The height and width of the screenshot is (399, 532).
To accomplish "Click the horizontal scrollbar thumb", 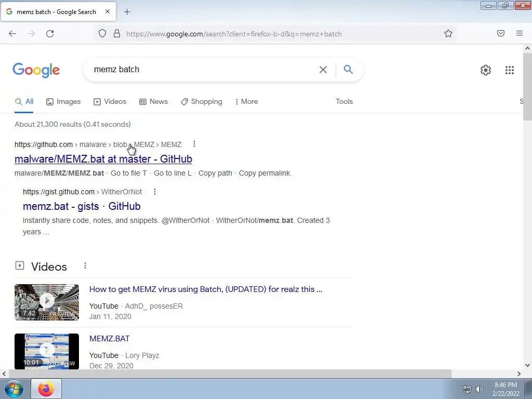I will 230,374.
